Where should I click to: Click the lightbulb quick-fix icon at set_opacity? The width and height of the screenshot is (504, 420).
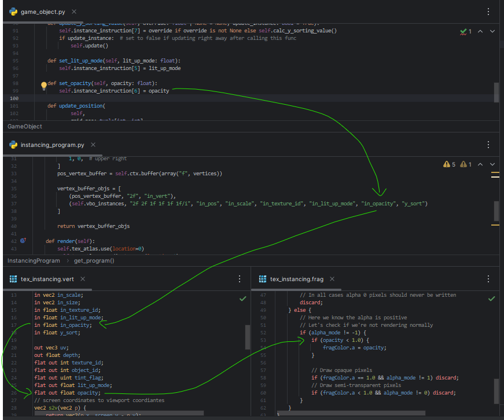tap(44, 86)
